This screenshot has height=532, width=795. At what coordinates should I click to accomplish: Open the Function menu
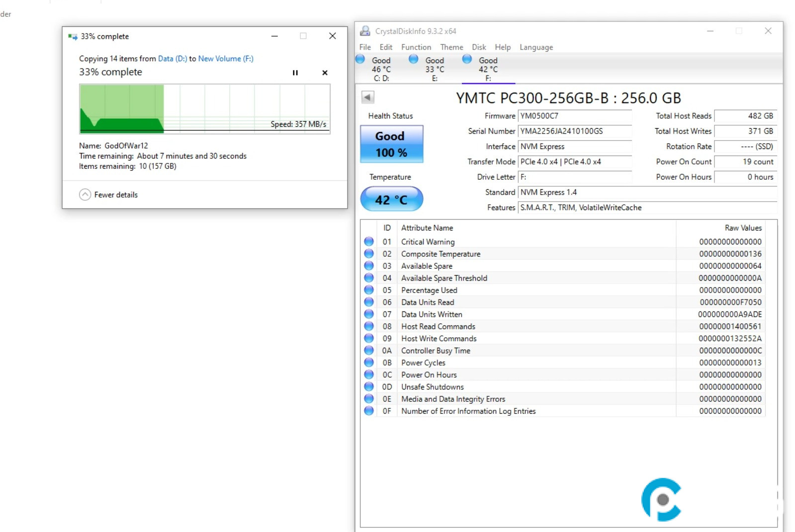pos(416,47)
